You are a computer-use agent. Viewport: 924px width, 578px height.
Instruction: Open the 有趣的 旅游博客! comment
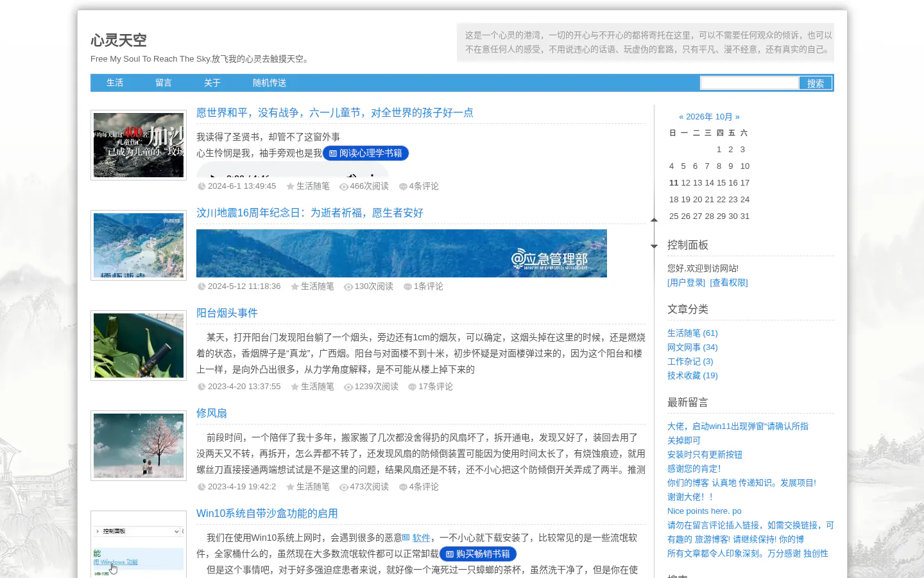pyautogui.click(x=735, y=539)
